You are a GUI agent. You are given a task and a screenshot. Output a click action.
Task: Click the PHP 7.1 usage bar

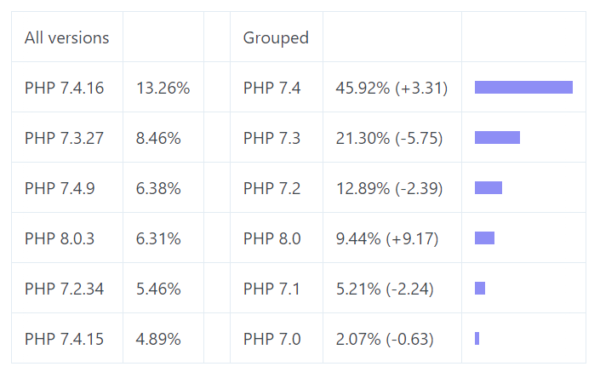(480, 288)
